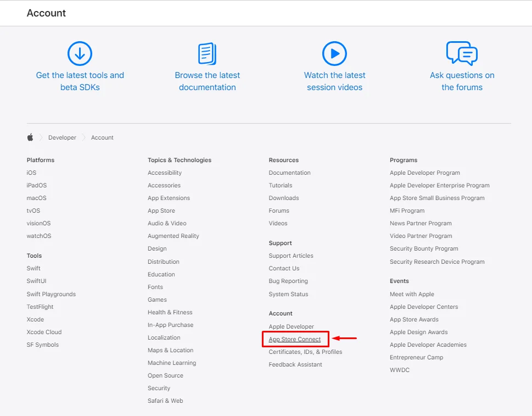Open the Bug Reporting link
This screenshot has width=532, height=416.
tap(288, 281)
